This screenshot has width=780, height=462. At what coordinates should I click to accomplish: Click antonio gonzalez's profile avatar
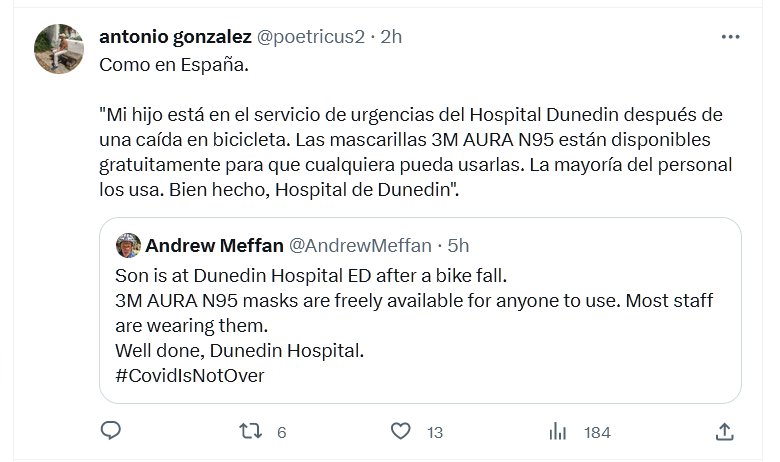click(59, 49)
